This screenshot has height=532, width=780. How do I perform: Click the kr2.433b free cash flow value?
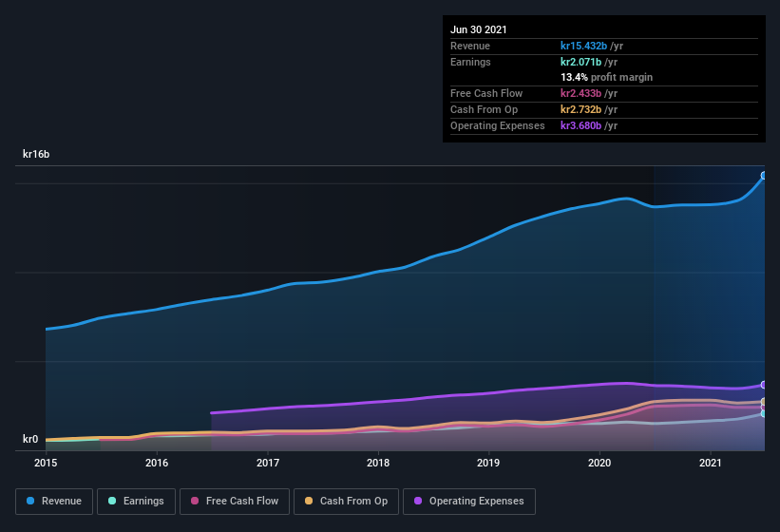(x=581, y=93)
